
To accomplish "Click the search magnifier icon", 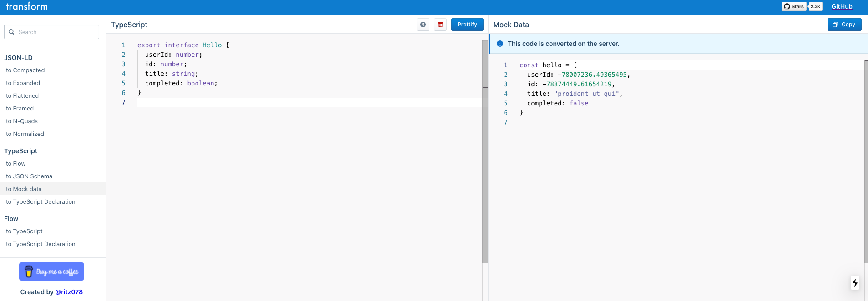I will (x=12, y=32).
